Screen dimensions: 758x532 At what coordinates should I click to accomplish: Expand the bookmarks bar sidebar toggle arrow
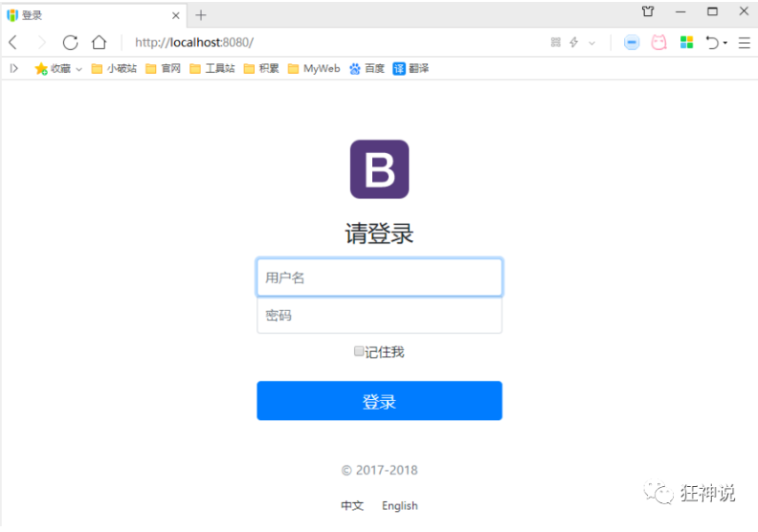click(13, 68)
